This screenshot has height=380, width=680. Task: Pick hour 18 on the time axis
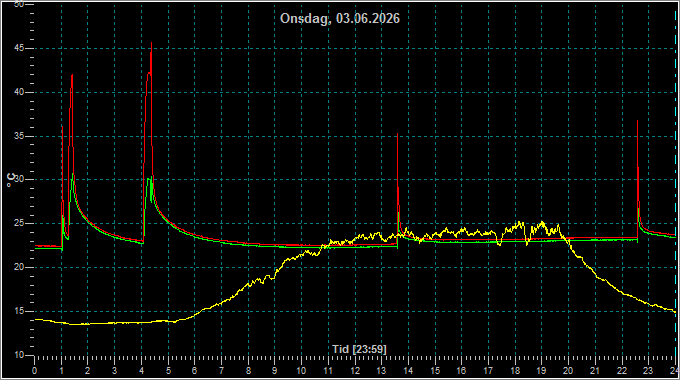pos(515,371)
